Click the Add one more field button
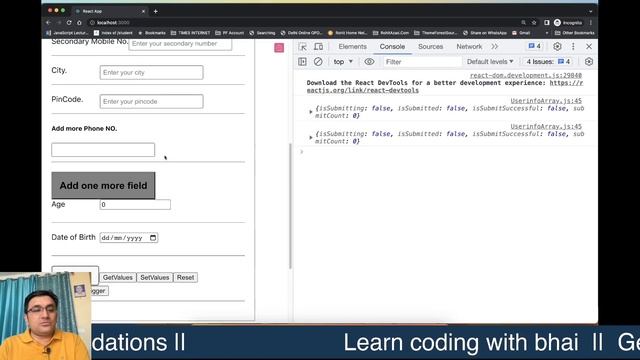 (x=103, y=186)
